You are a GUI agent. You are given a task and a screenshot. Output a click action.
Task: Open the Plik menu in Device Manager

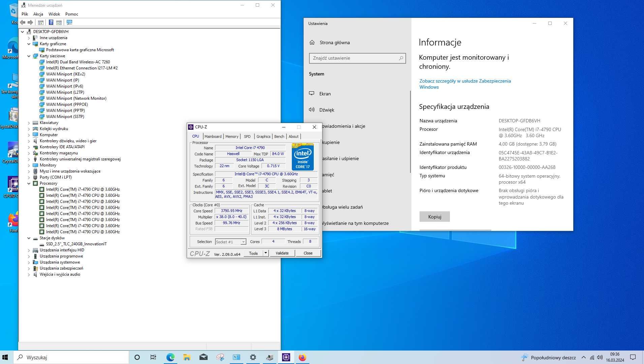[x=25, y=14]
